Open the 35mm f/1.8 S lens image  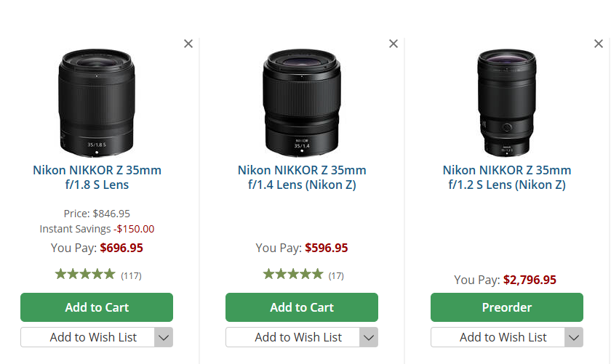97,102
